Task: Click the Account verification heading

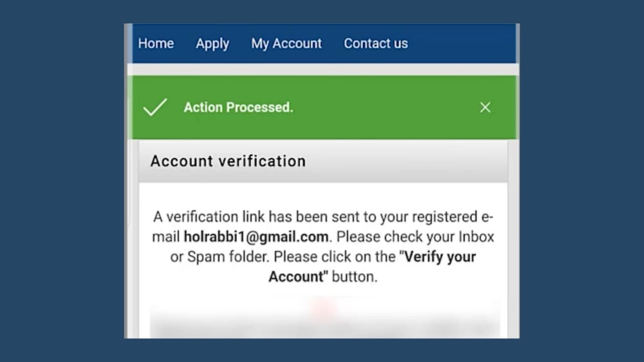Action: [x=228, y=161]
